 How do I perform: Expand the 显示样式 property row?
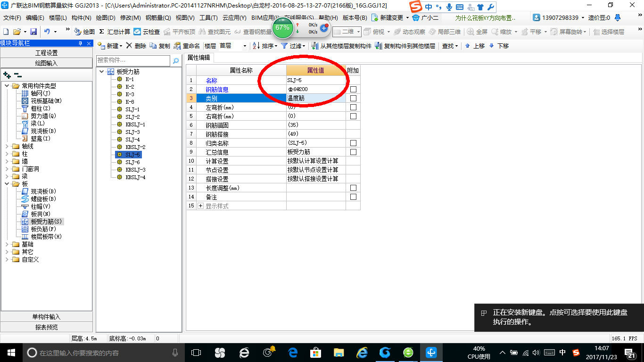[x=201, y=206]
